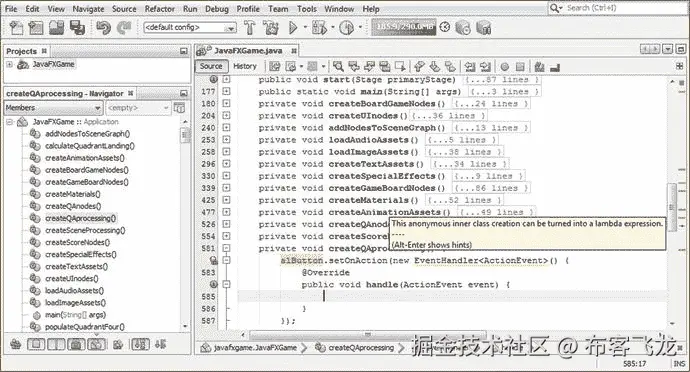
Task: Open the File menu
Action: click(11, 9)
